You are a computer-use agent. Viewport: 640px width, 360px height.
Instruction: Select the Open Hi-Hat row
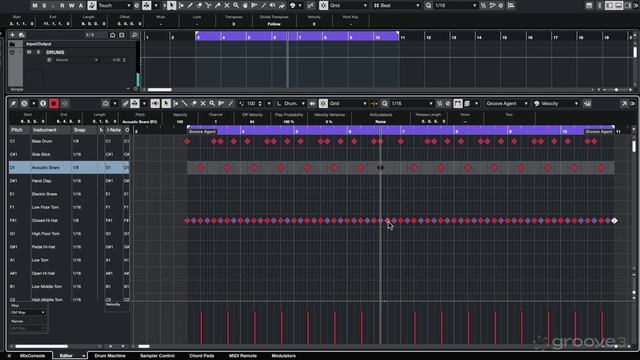69,273
